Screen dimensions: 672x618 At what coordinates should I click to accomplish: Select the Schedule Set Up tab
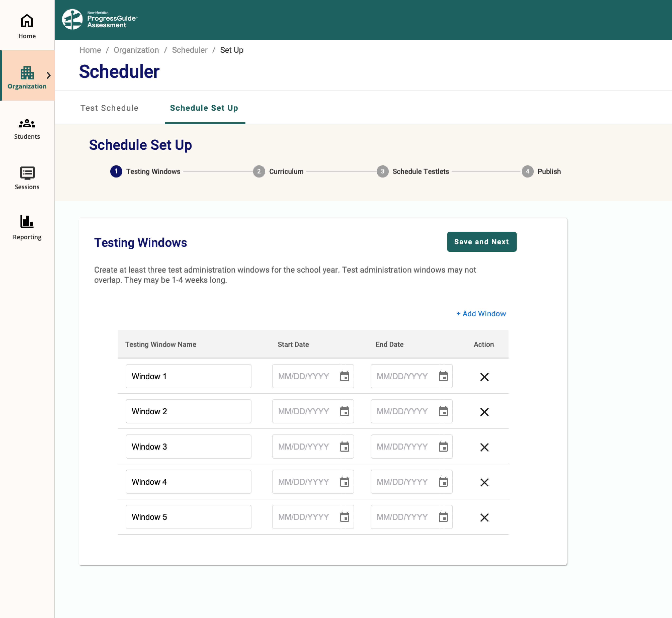click(204, 108)
